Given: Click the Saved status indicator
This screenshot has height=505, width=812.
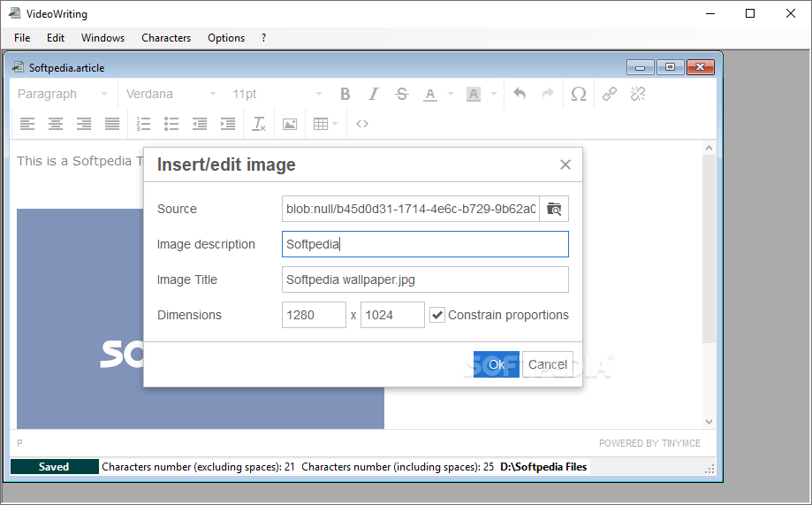Looking at the screenshot, I should tap(54, 467).
